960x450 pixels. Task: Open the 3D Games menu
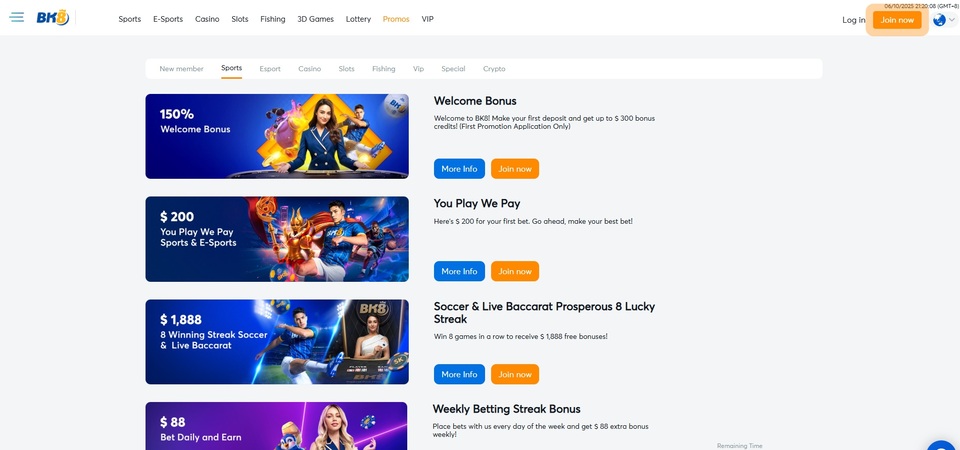(x=315, y=19)
